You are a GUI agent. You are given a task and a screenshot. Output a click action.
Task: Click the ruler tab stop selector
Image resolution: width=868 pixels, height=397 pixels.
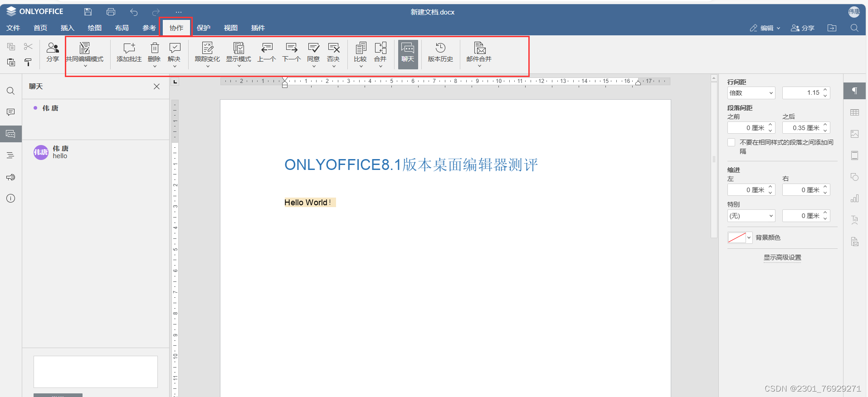tap(175, 82)
